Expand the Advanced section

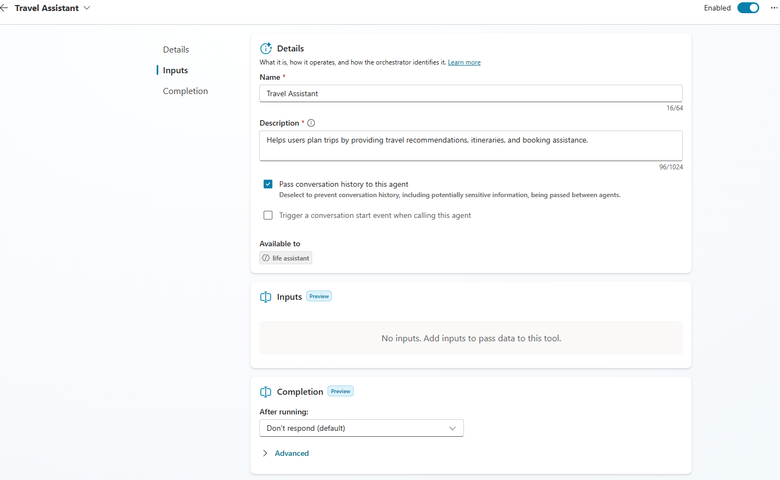(286, 453)
